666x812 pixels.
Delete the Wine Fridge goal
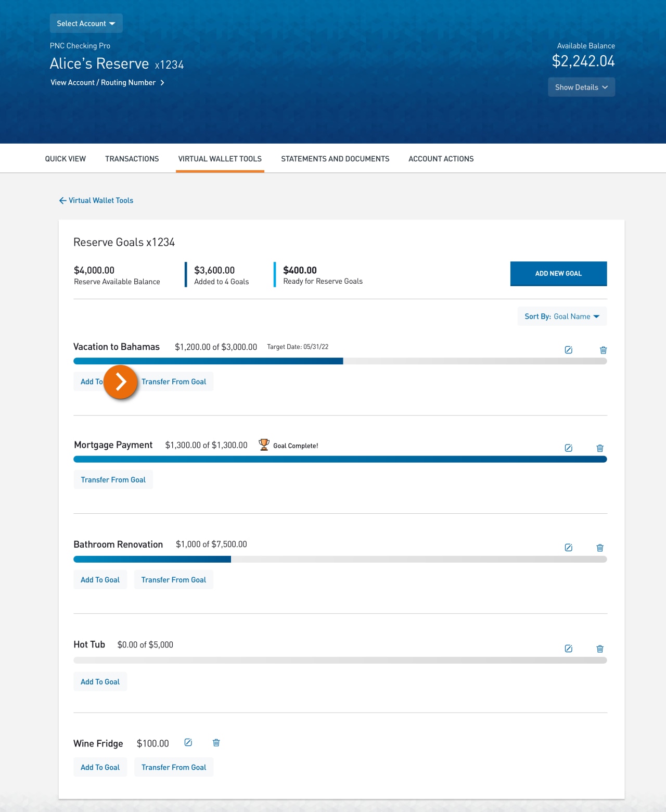(x=216, y=743)
